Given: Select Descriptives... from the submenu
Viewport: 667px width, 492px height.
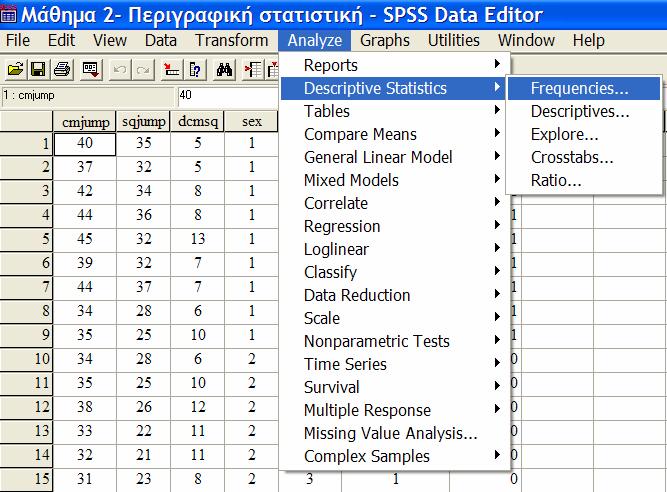Looking at the screenshot, I should coord(584,111).
